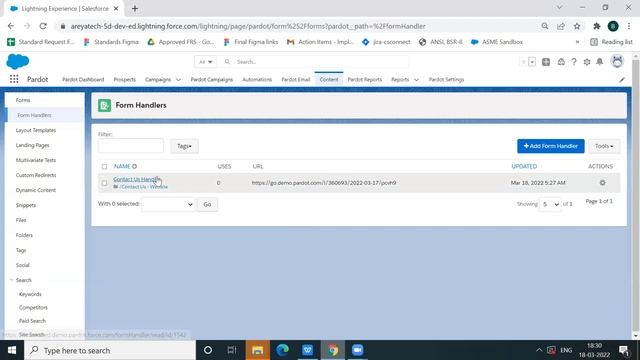Expand the Reports tab chevron
The image size is (640, 360).
pyautogui.click(x=416, y=80)
